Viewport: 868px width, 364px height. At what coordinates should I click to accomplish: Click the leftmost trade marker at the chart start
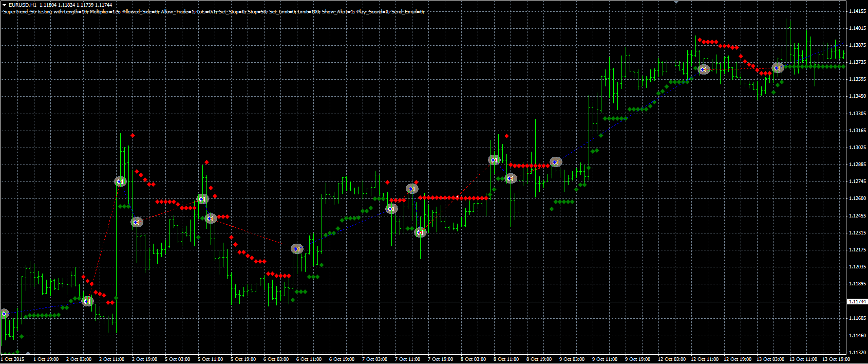pos(4,313)
